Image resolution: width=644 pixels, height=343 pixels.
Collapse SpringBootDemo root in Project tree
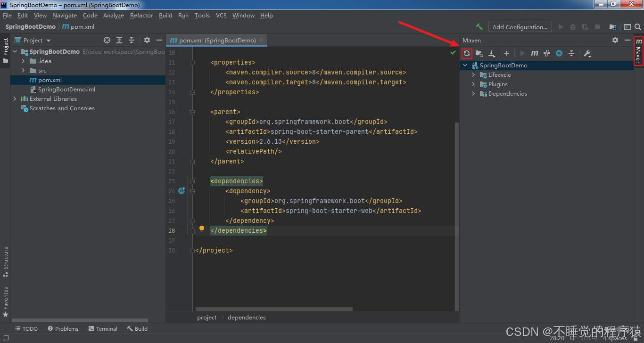(x=15, y=51)
